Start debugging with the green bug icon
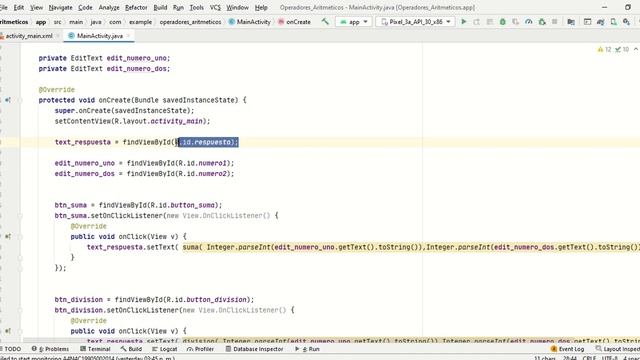 tap(502, 22)
